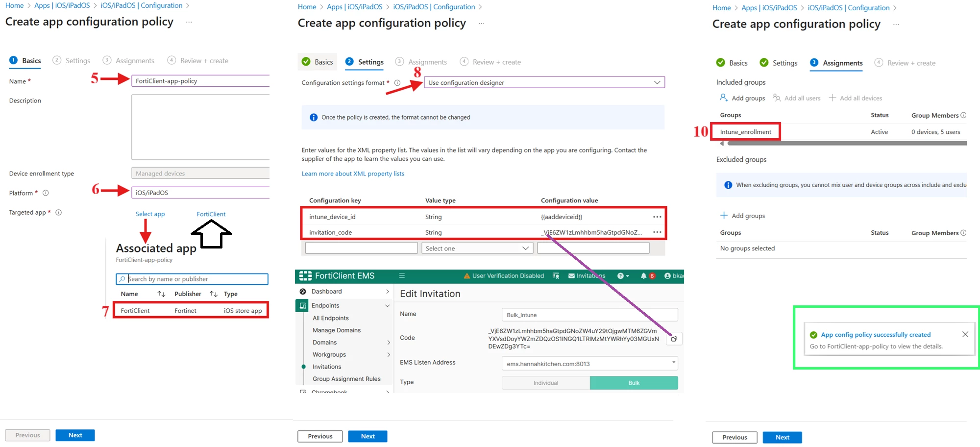Viewport: 980px width, 447px height.
Task: Expand the Dashboard chevron in EMS sidebar
Action: [x=388, y=292]
